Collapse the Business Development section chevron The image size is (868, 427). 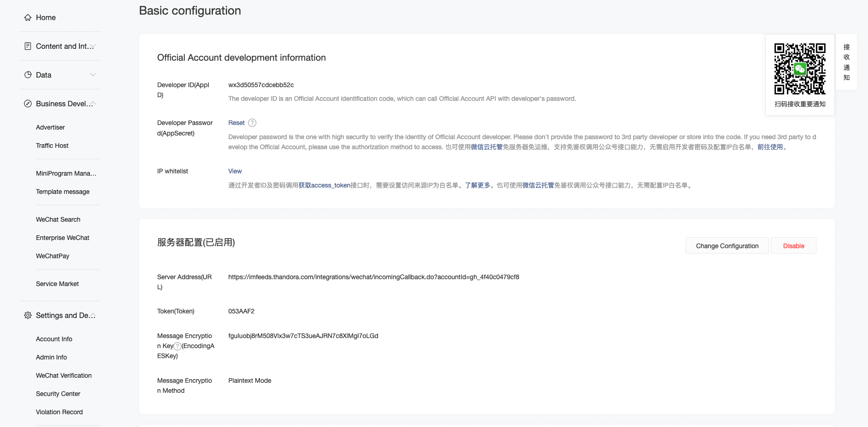pyautogui.click(x=93, y=104)
